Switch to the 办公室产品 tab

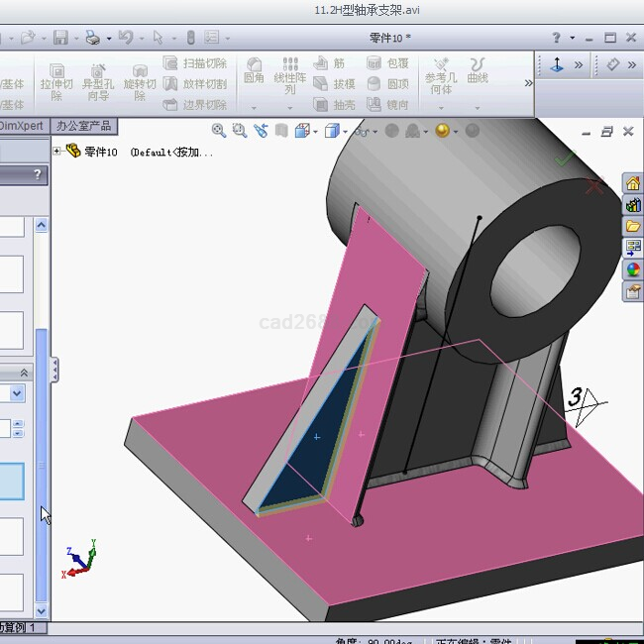(x=84, y=126)
